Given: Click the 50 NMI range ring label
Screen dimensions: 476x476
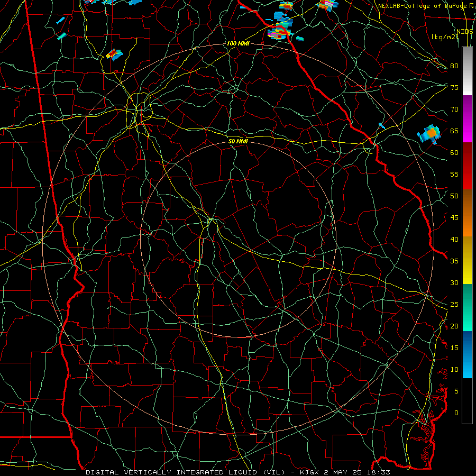Looking at the screenshot, I should tap(238, 141).
